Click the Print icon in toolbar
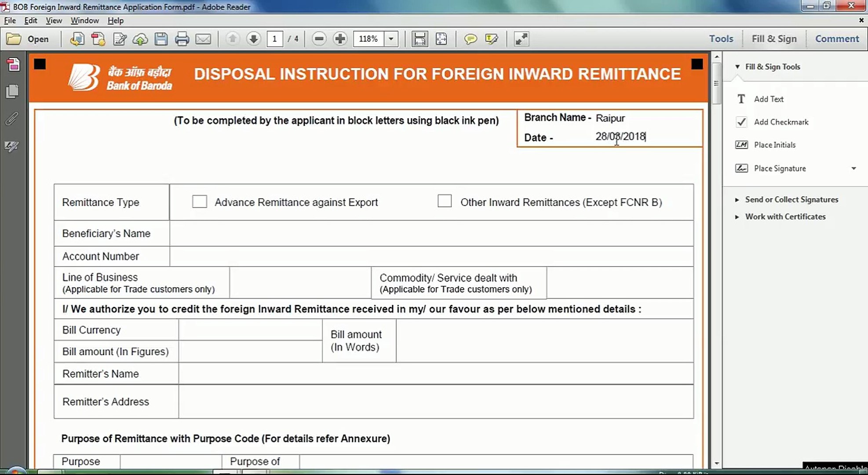 182,39
